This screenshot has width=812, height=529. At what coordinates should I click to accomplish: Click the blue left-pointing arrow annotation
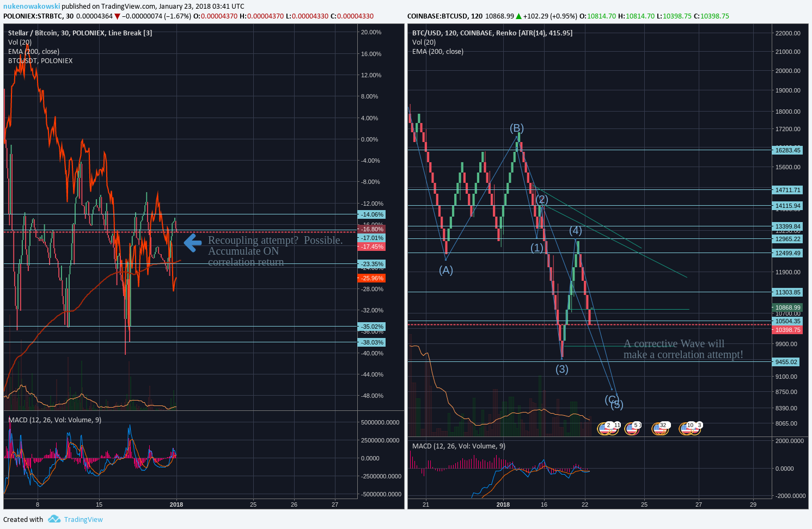[x=193, y=243]
